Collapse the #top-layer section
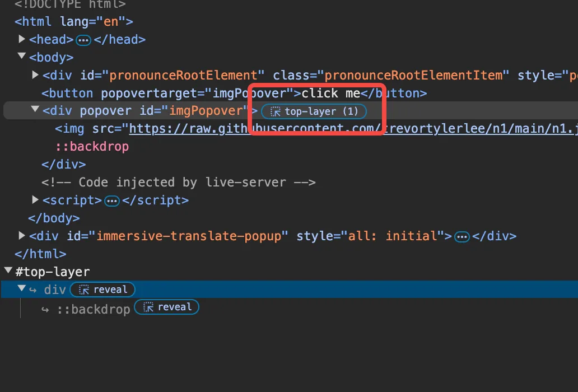 pos(8,271)
